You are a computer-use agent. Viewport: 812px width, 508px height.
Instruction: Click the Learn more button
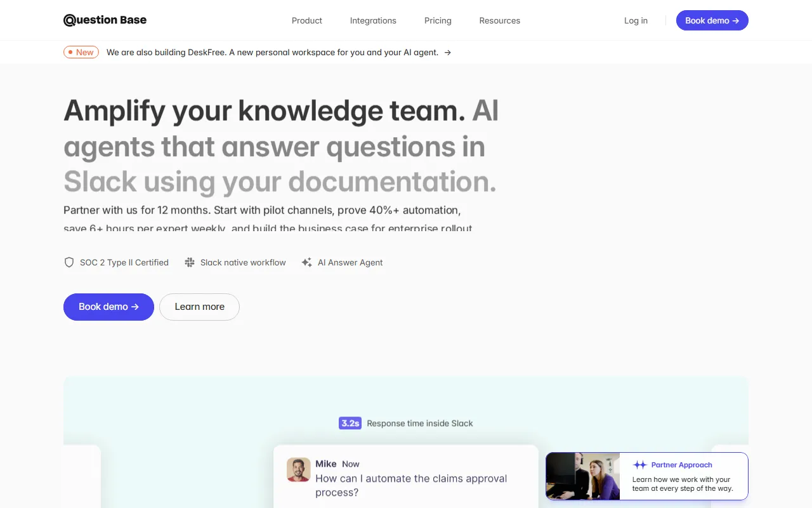click(x=199, y=307)
